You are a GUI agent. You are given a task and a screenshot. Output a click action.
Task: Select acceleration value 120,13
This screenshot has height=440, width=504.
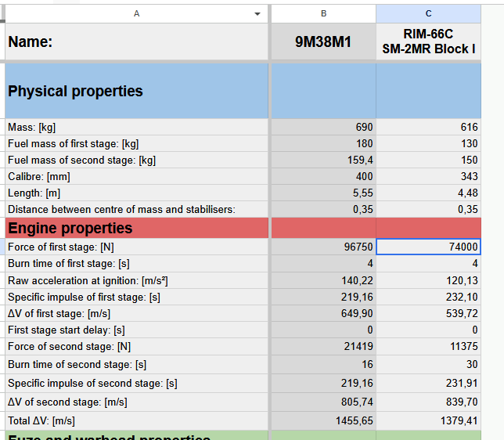tap(428, 280)
